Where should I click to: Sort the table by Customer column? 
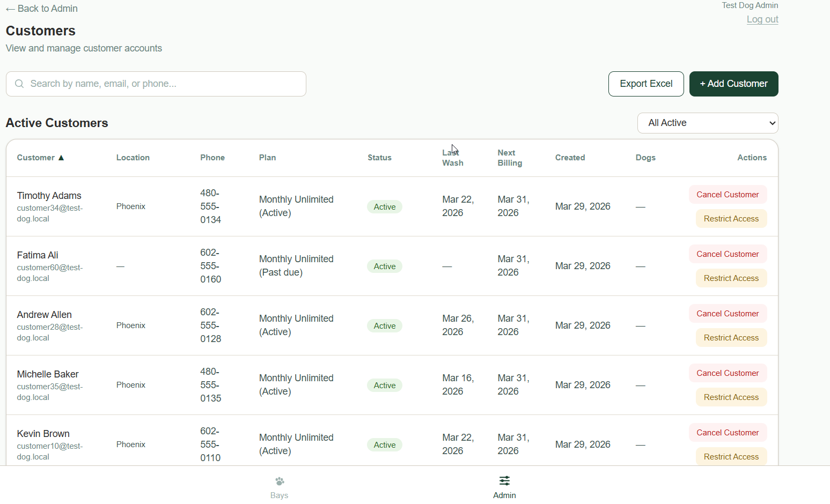pyautogui.click(x=35, y=157)
